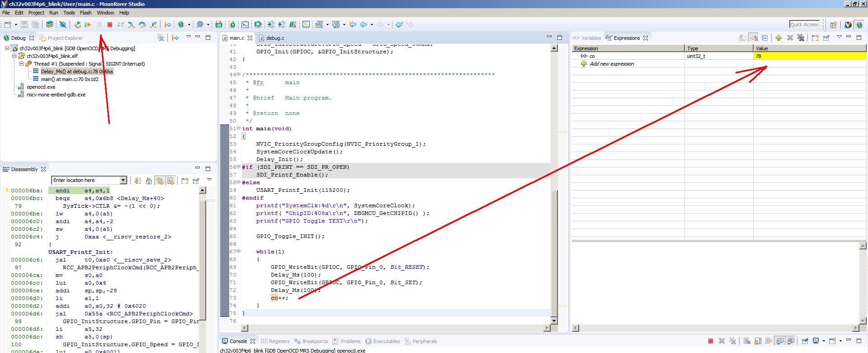This screenshot has height=353, width=868.
Task: Switch to the debug.c editor tab
Action: tap(275, 38)
